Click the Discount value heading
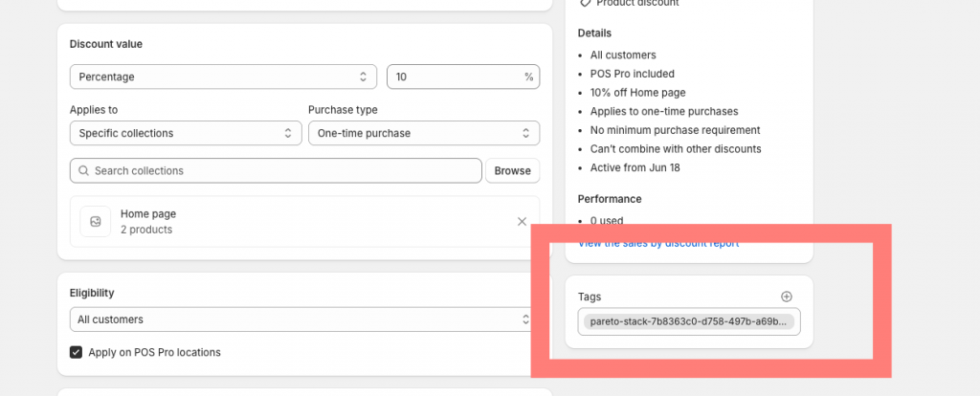 106,44
